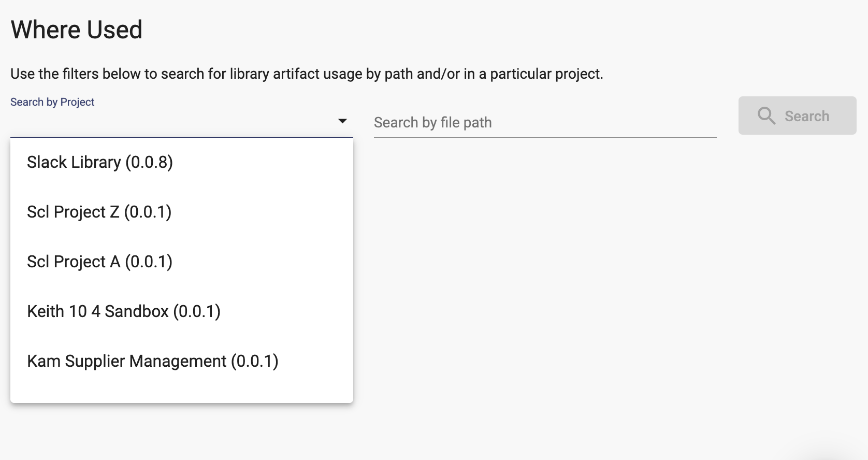Click the Search text label on button
Image resolution: width=868 pixels, height=460 pixels.
[807, 116]
